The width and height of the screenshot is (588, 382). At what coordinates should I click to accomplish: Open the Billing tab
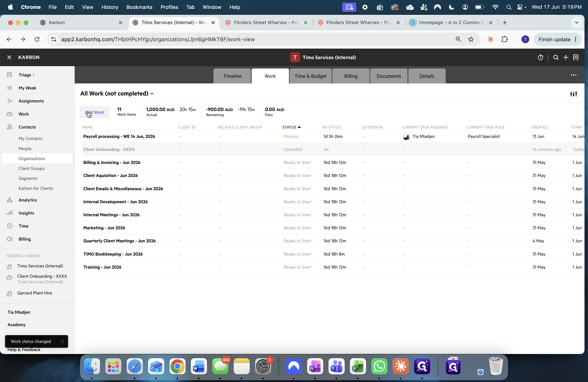coord(351,76)
